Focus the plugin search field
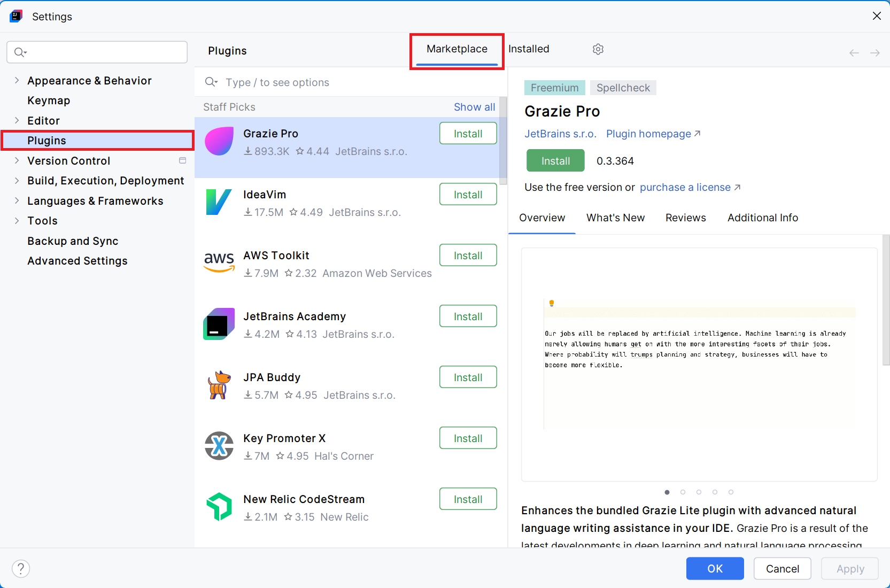 351,82
